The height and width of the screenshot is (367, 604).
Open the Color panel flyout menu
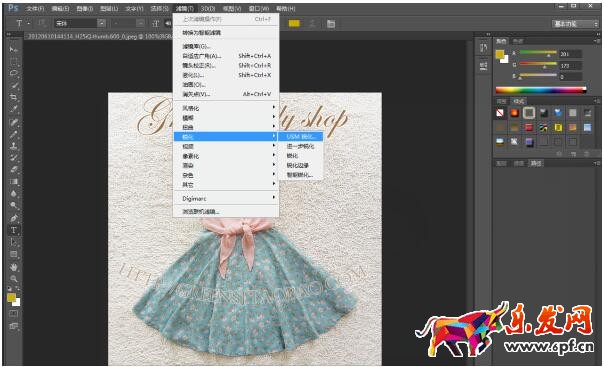click(x=597, y=41)
